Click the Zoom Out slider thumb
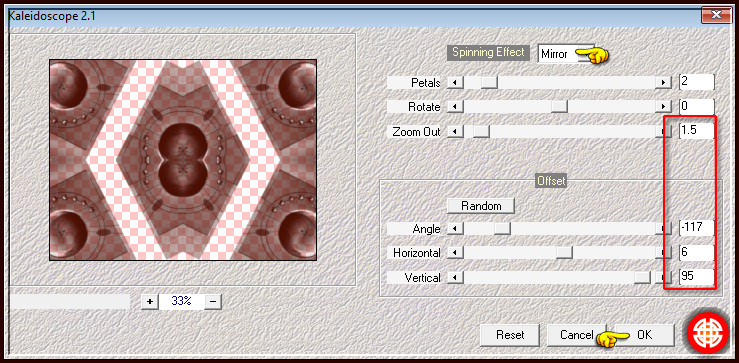This screenshot has width=739, height=363. (481, 132)
